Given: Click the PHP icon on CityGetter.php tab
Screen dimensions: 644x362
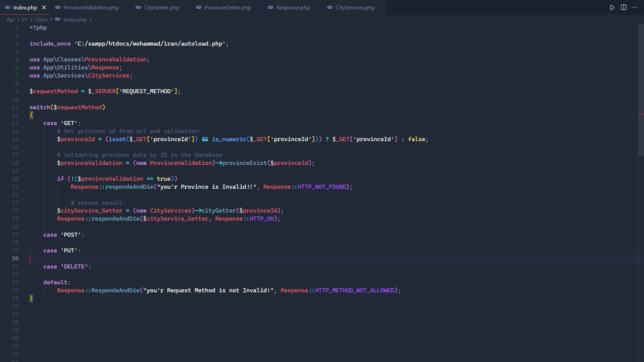Looking at the screenshot, I should [139, 7].
